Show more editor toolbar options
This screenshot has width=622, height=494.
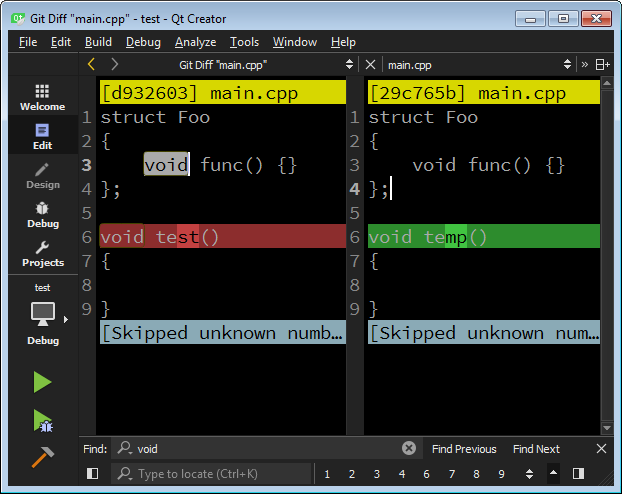tap(584, 64)
